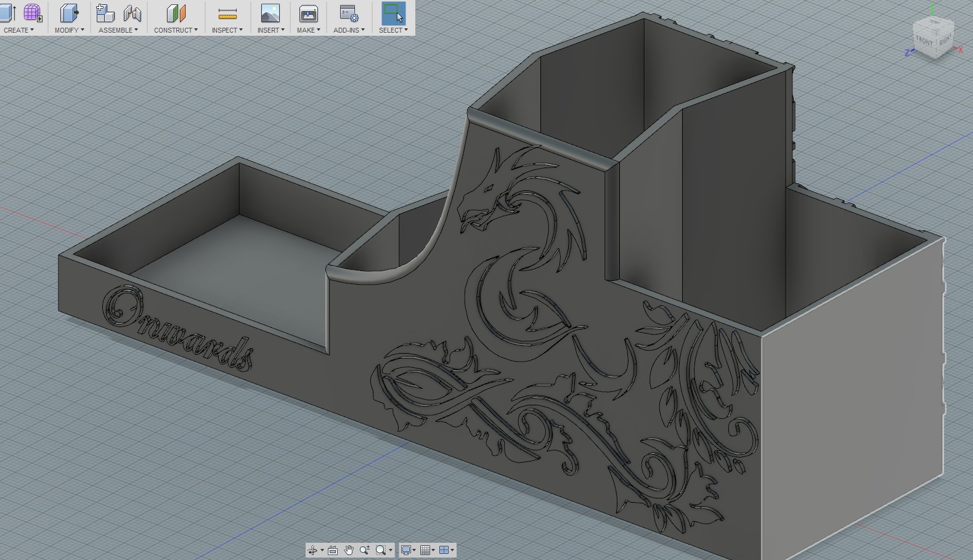The height and width of the screenshot is (560, 973).
Task: Click the Display Settings monitor icon
Action: click(406, 550)
